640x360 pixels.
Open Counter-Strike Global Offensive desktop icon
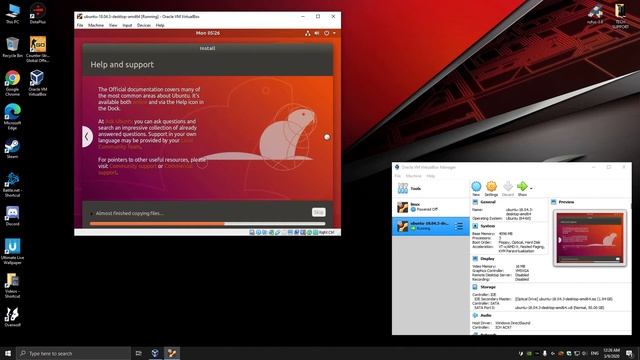pyautogui.click(x=38, y=49)
